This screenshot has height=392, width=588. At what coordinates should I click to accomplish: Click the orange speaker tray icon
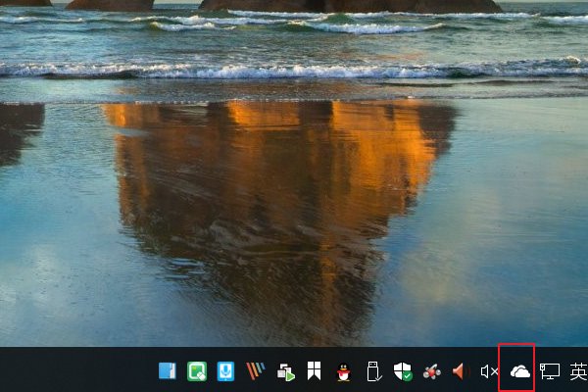pos(459,371)
